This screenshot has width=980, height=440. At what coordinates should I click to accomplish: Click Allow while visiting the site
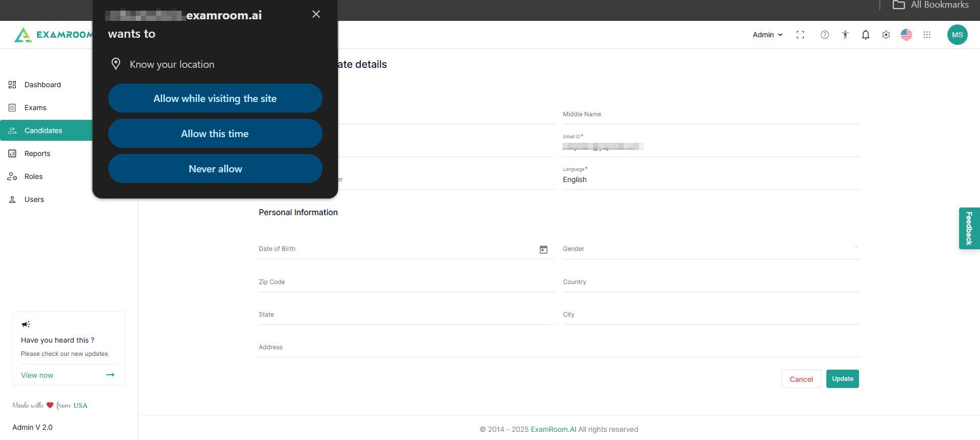(215, 98)
